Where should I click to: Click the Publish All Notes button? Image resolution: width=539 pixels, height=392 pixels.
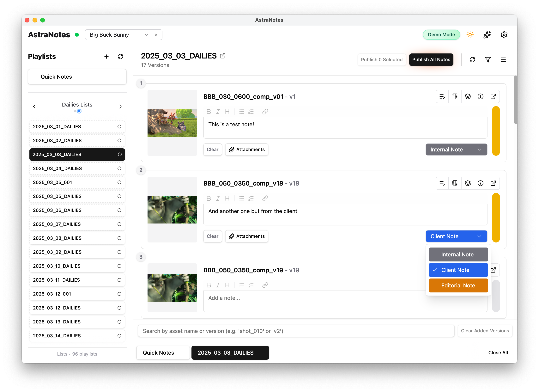point(431,60)
